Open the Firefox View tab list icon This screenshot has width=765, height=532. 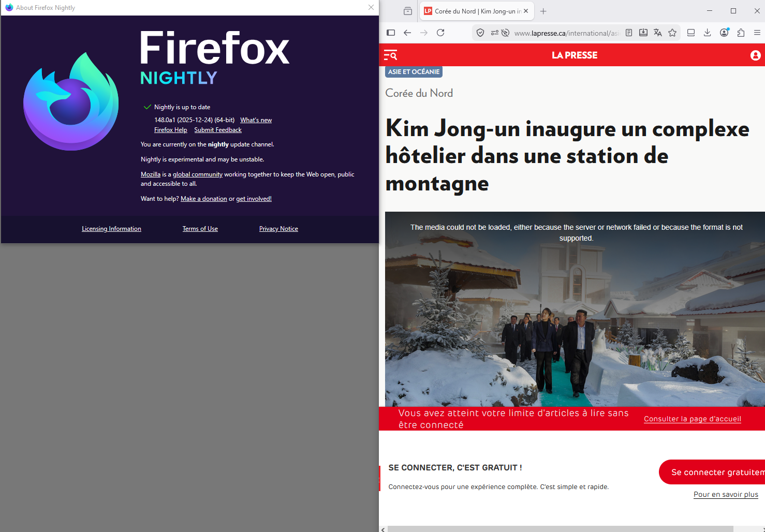[408, 11]
